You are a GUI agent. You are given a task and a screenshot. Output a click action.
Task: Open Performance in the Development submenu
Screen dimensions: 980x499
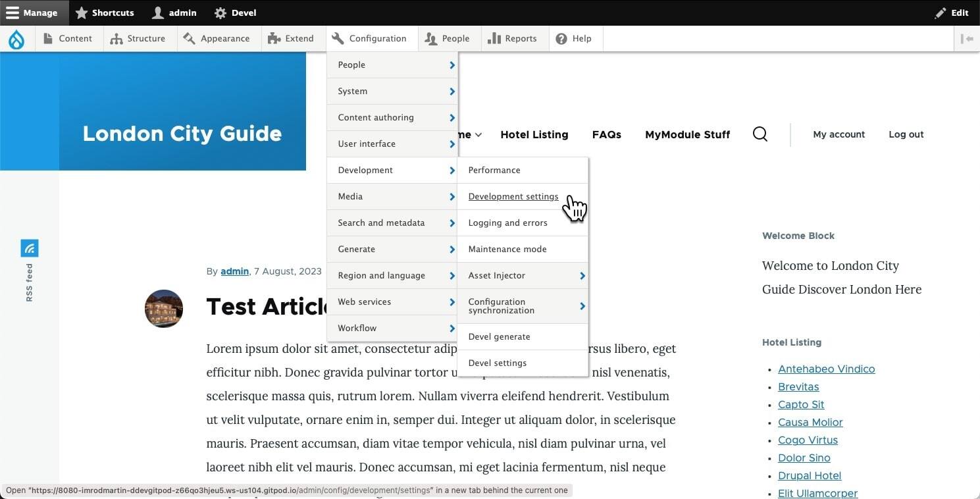(523, 171)
